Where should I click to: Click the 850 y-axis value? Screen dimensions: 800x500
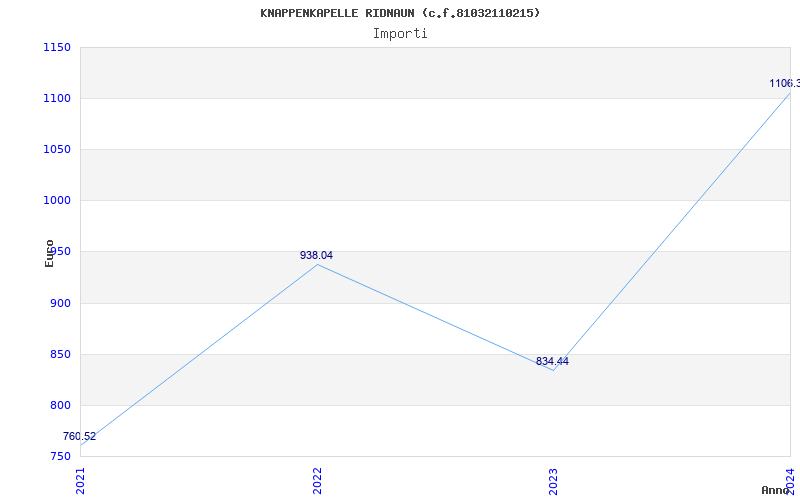(60, 355)
